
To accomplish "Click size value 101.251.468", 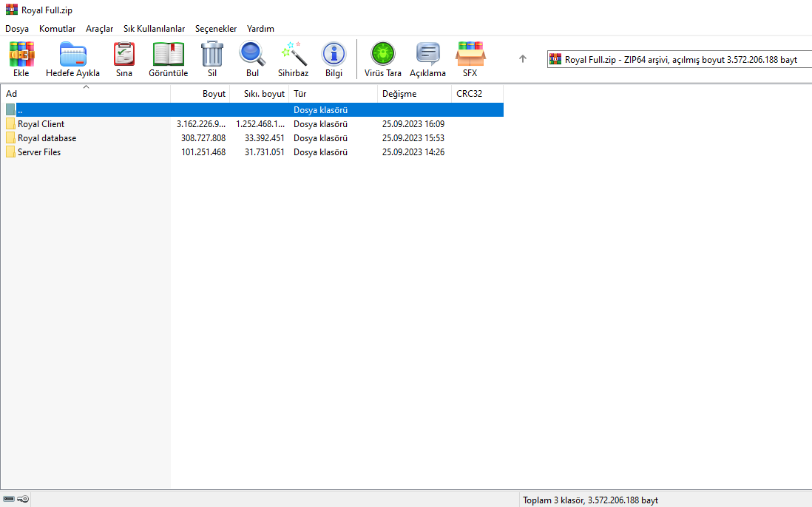I will [x=203, y=152].
